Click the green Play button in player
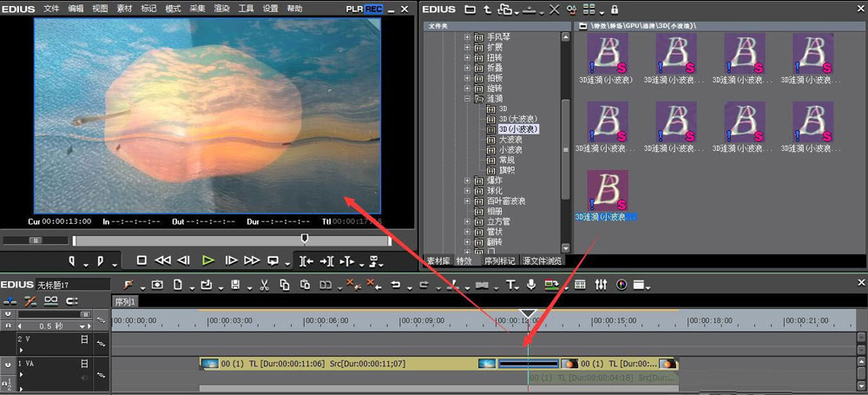 tap(208, 260)
